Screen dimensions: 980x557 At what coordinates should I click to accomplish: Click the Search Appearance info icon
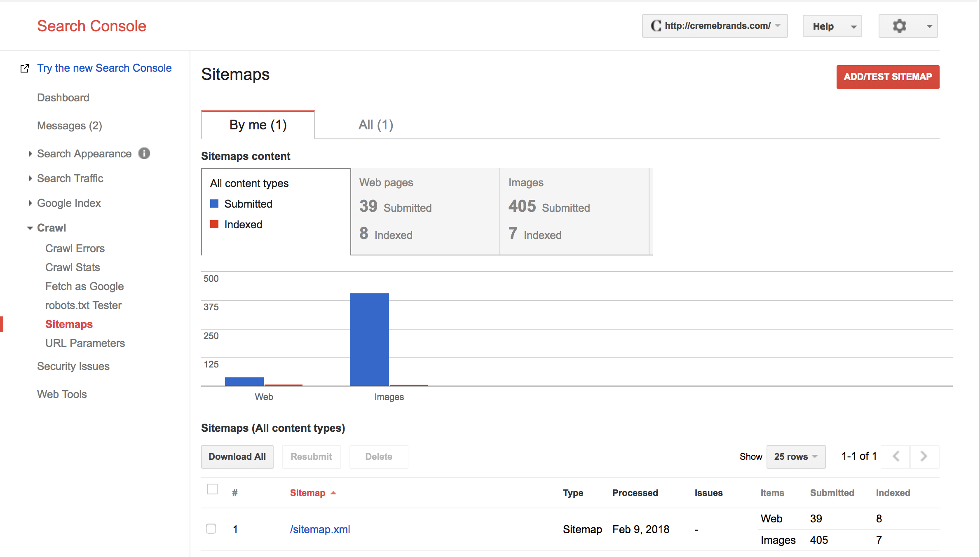(x=144, y=153)
